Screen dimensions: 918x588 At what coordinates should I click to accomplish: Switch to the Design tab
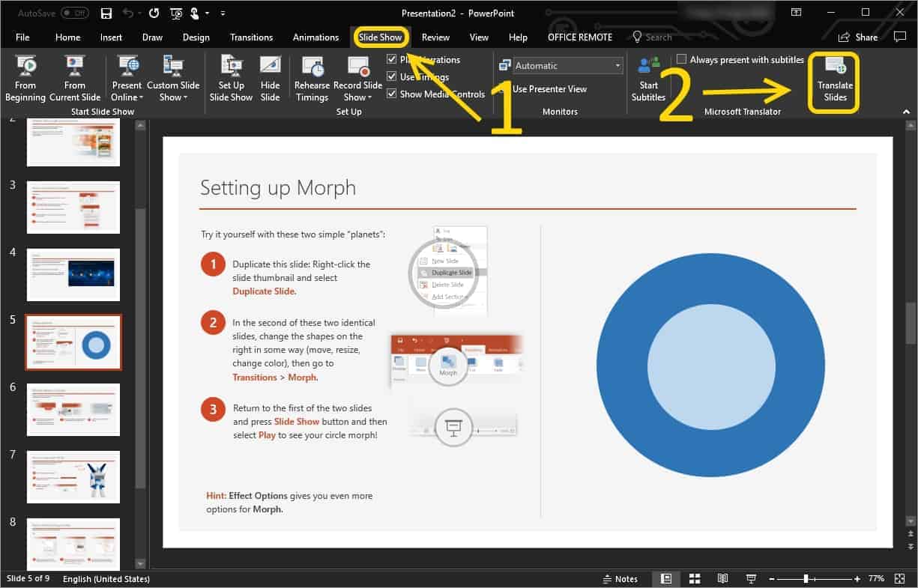pyautogui.click(x=196, y=37)
